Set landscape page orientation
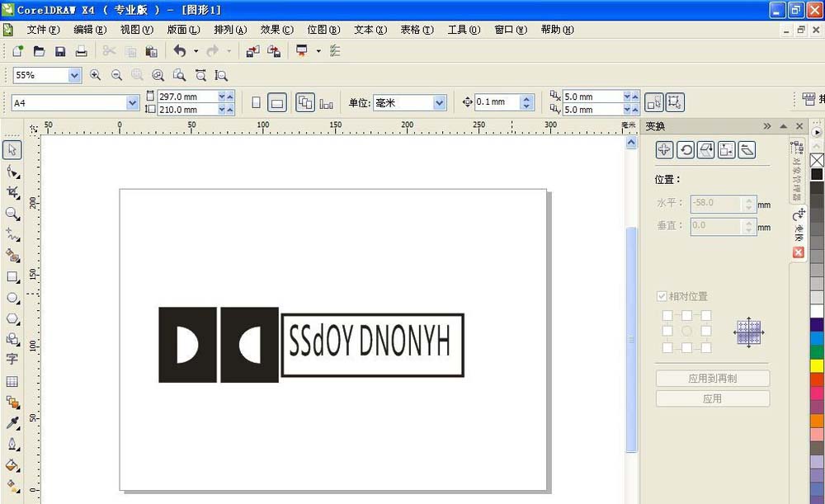 point(276,102)
